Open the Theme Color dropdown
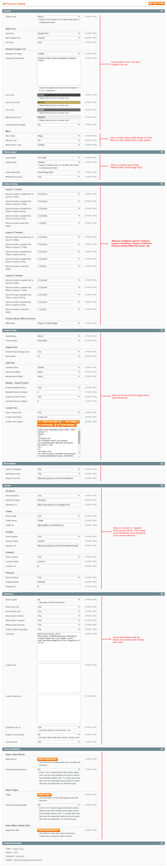 [x=59, y=17]
